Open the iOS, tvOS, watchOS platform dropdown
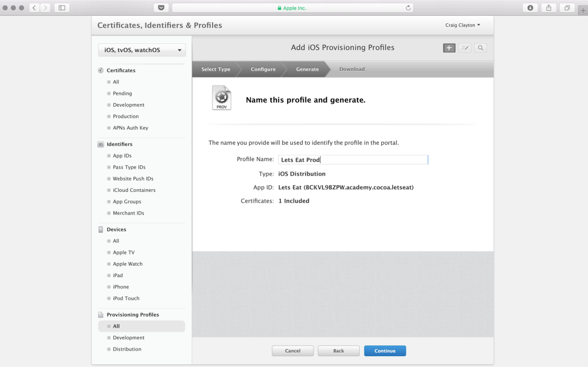Viewport: 588px width, 367px height. [x=142, y=50]
